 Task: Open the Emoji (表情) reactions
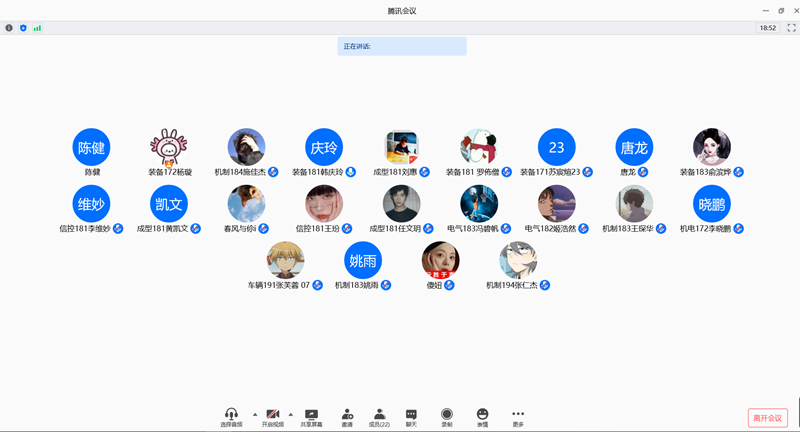(x=482, y=415)
